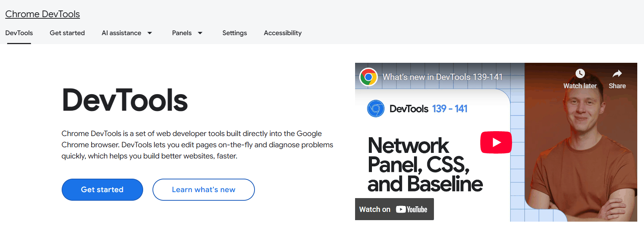Expand the Panels dropdown arrow
Image resolution: width=644 pixels, height=225 pixels.
200,33
